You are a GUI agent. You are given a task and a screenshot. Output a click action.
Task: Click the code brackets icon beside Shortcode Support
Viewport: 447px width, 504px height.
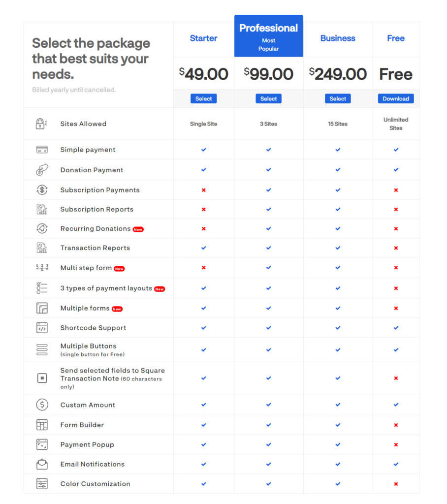(x=42, y=327)
